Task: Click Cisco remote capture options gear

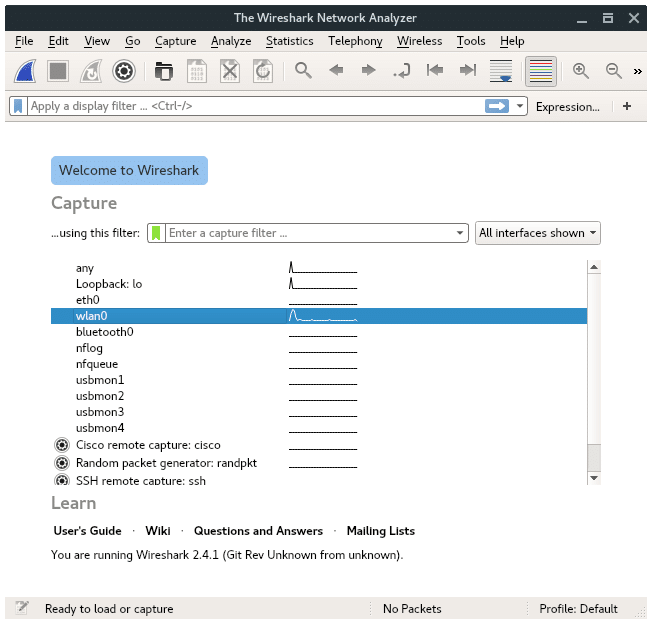Action: pos(62,445)
